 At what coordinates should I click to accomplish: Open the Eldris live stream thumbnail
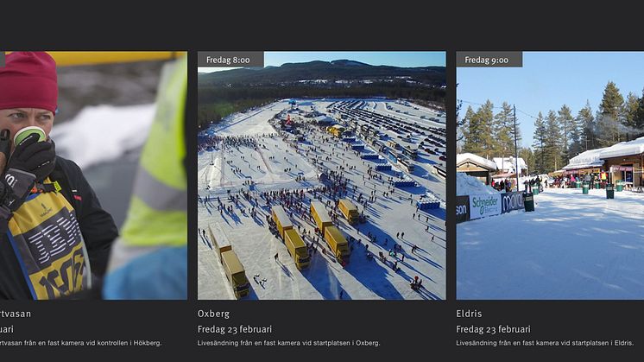(550, 175)
